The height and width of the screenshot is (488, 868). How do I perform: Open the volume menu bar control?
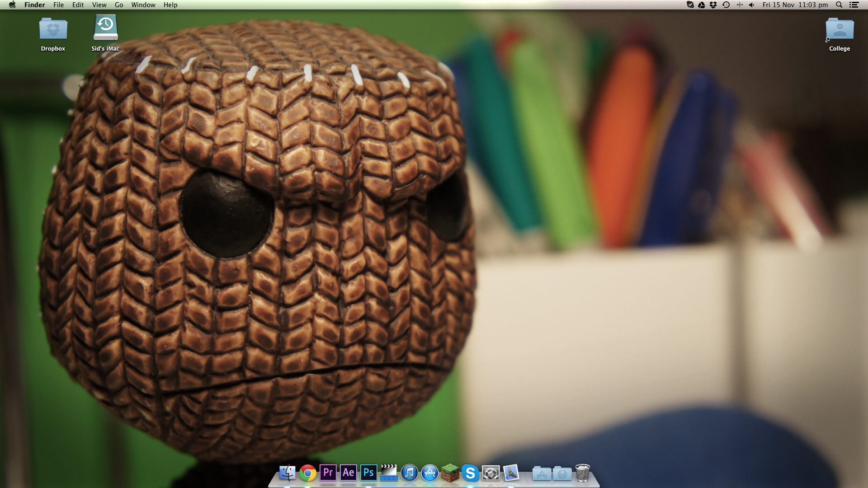(x=751, y=5)
